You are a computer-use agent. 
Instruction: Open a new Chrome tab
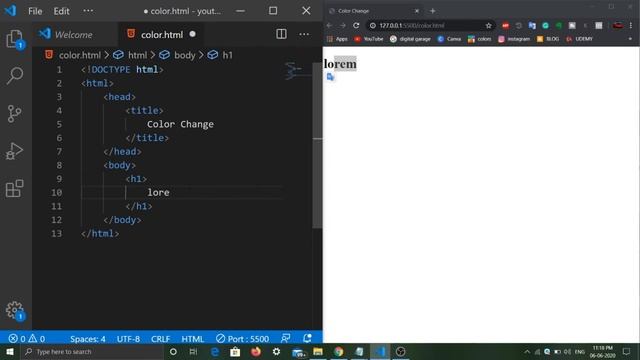(433, 11)
